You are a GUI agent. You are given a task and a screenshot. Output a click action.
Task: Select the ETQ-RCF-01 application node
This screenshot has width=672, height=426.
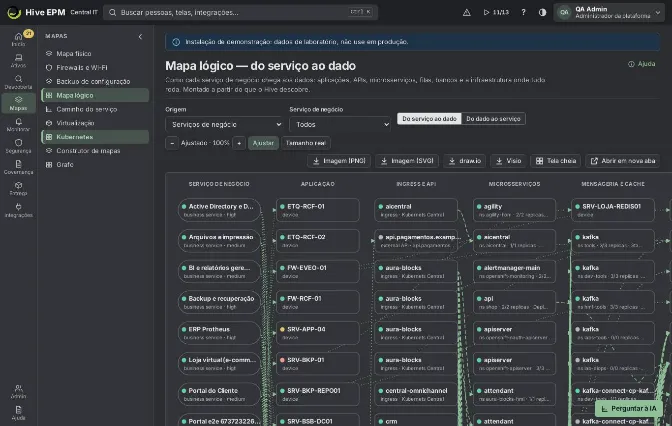click(x=318, y=210)
